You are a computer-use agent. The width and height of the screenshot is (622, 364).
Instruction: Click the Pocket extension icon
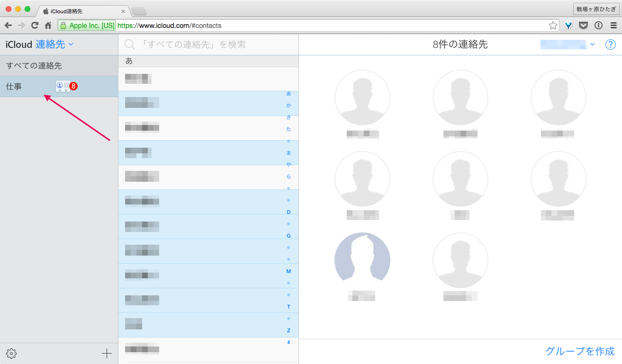(x=584, y=26)
